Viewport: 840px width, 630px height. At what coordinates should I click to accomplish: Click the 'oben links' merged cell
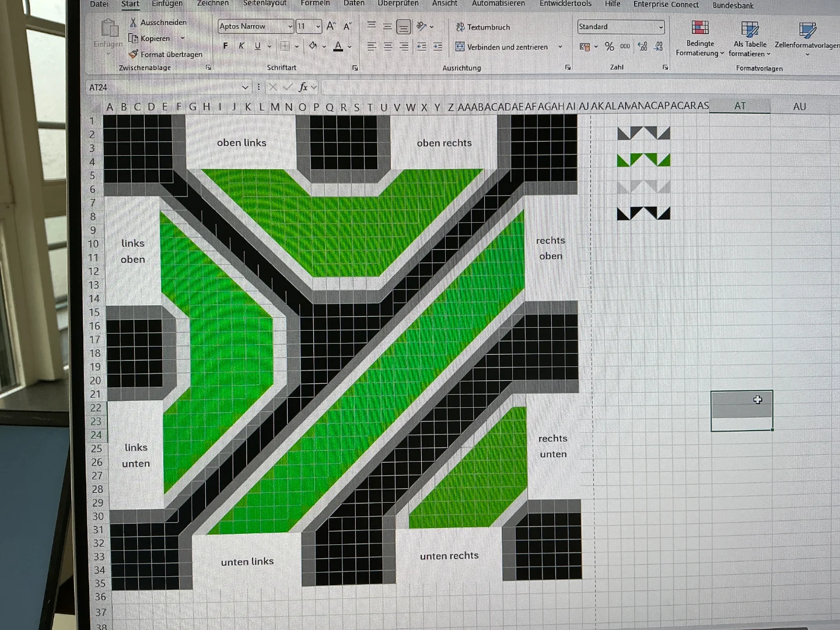click(241, 142)
